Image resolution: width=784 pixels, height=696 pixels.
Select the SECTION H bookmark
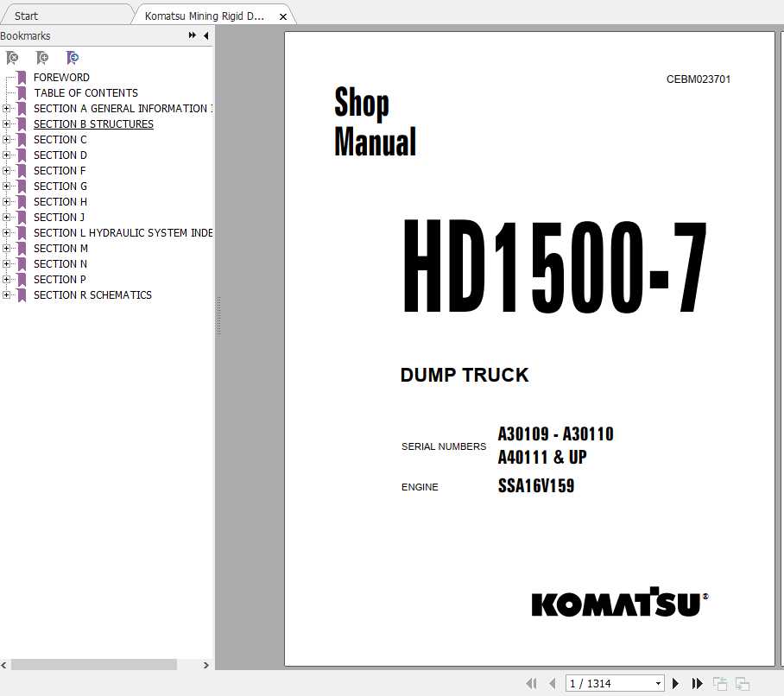click(60, 201)
